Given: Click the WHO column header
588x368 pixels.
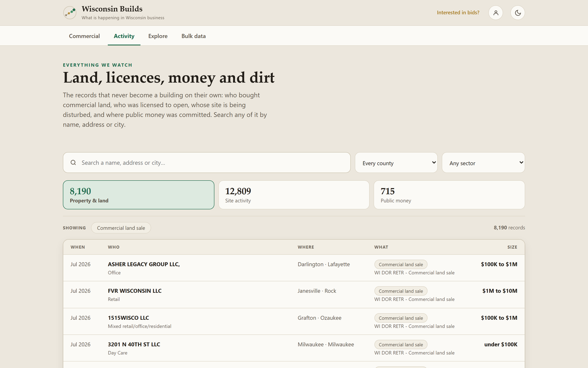Looking at the screenshot, I should click(114, 247).
